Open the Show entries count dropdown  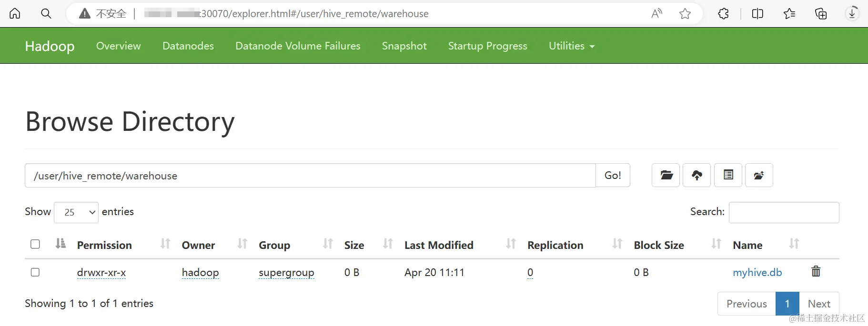[76, 212]
